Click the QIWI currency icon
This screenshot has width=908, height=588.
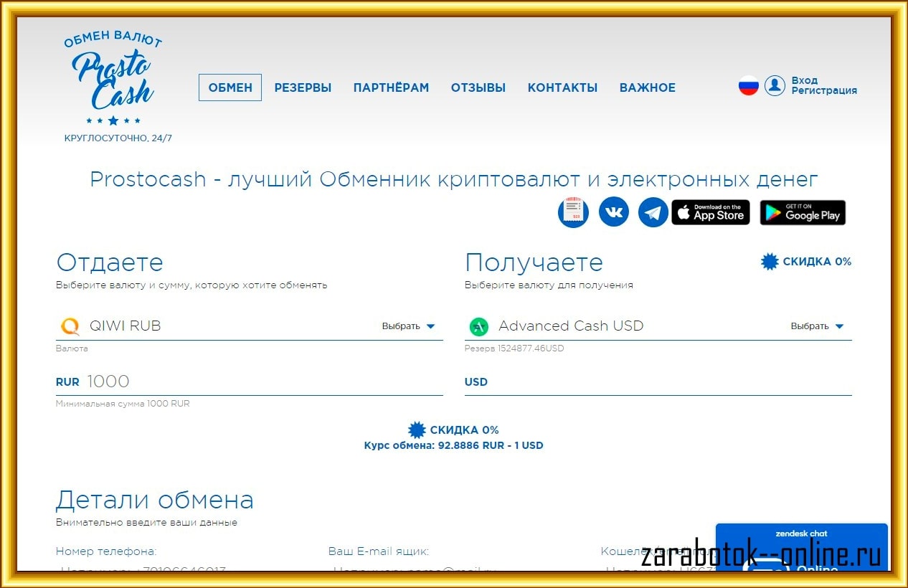[70, 326]
